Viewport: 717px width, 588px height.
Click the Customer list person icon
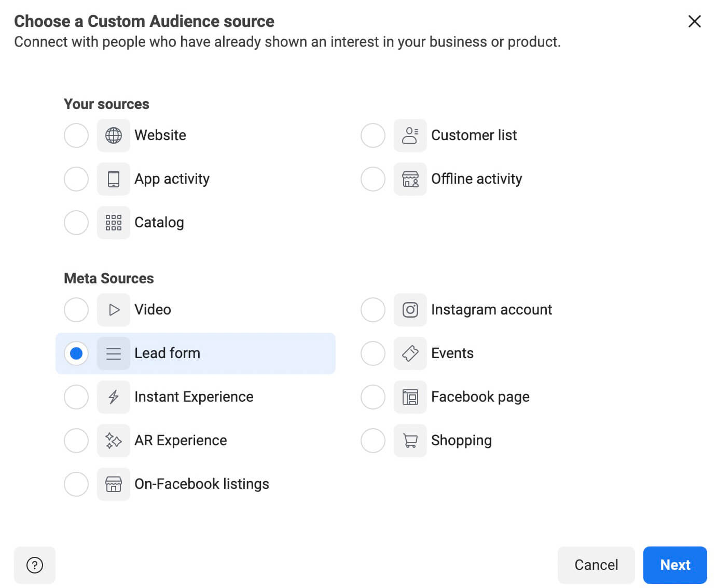410,135
